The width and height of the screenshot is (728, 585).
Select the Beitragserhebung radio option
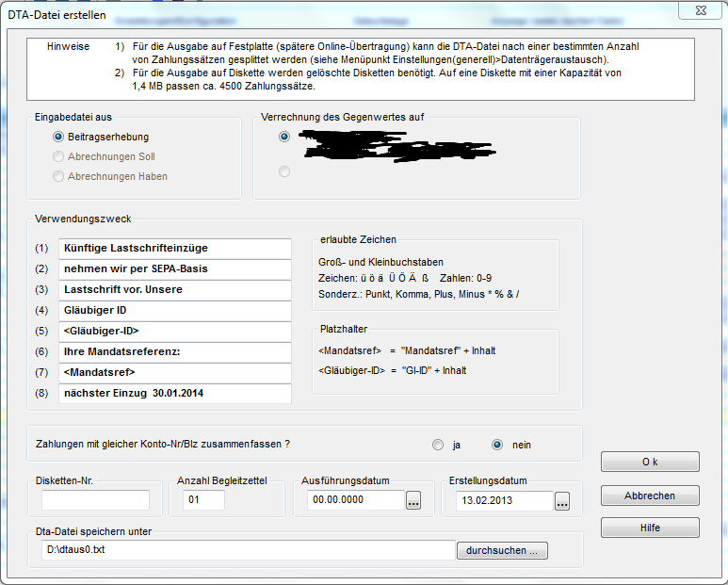tap(58, 137)
